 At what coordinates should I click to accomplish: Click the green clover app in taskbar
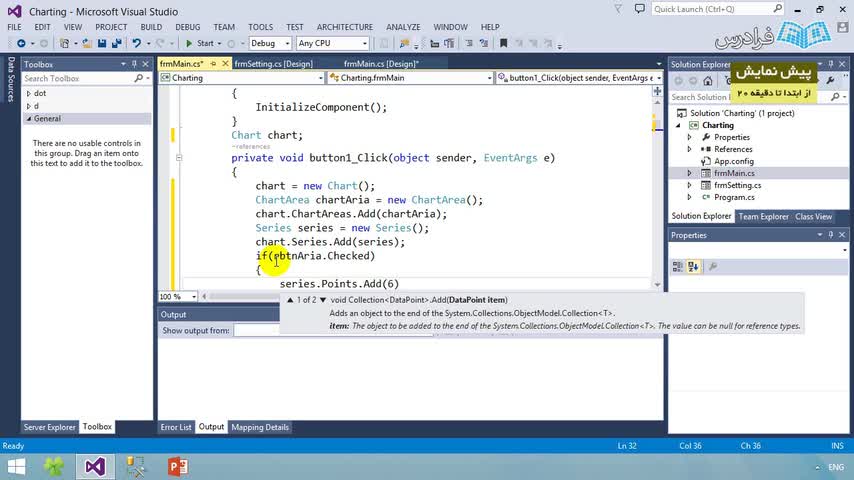coord(53,467)
